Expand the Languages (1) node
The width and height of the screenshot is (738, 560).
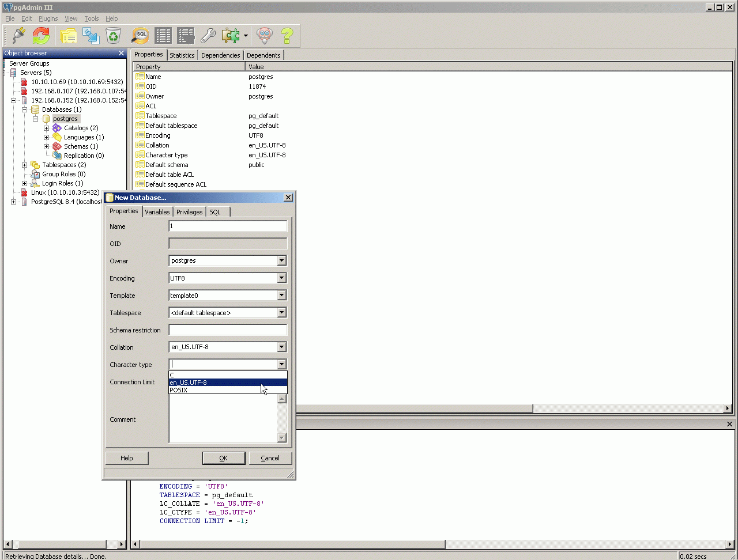point(47,137)
